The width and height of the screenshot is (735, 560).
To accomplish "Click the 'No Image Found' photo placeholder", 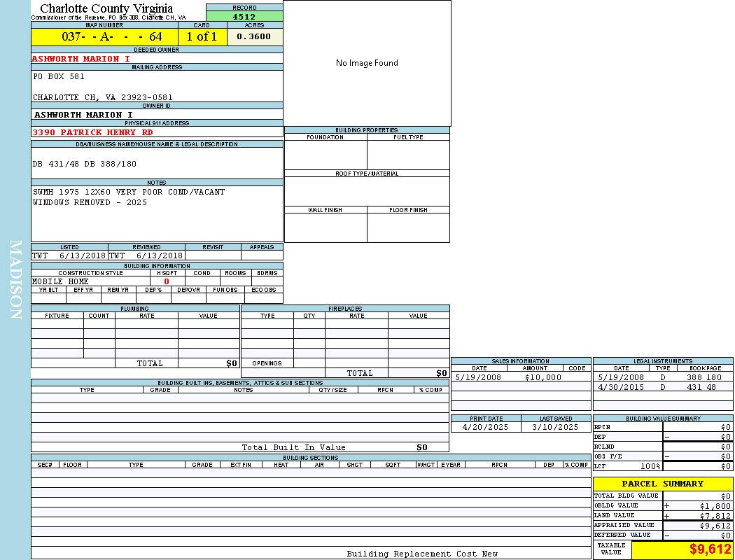I will (x=367, y=63).
